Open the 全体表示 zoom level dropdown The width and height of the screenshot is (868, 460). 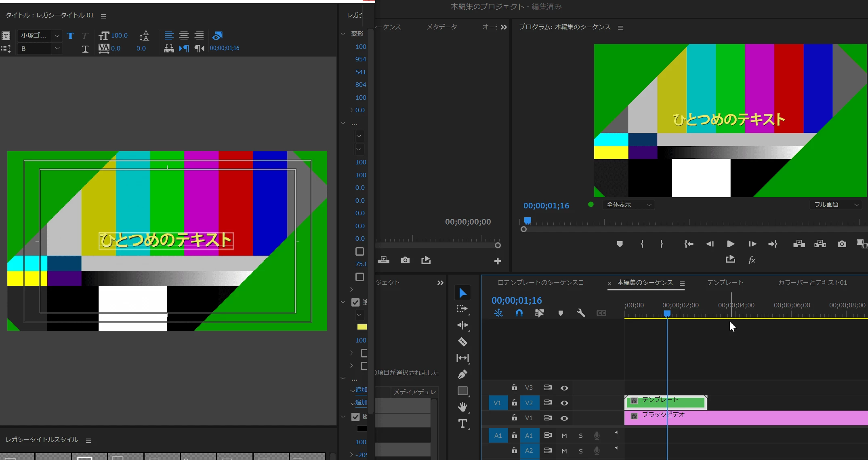[x=629, y=205]
